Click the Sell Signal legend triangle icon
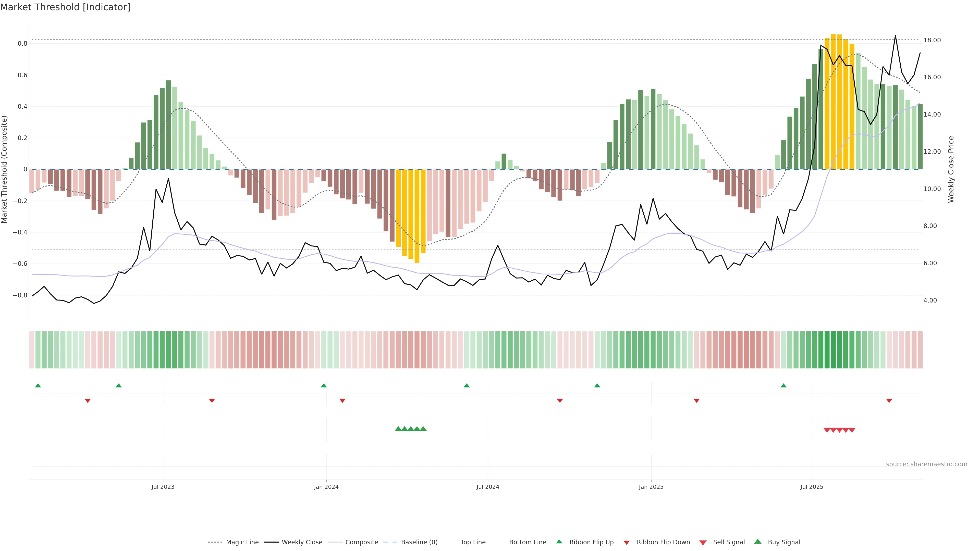 click(703, 543)
